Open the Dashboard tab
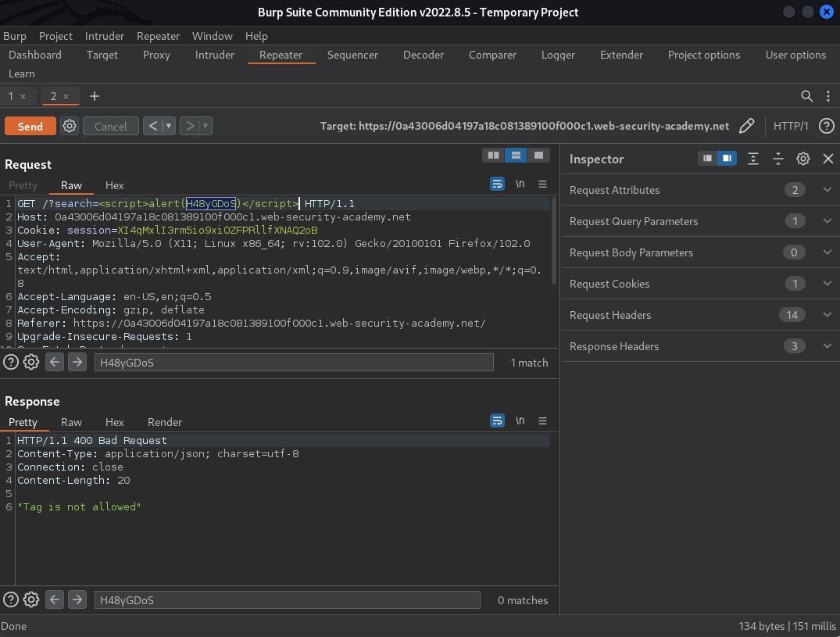Viewport: 840px width, 637px height. (x=35, y=55)
